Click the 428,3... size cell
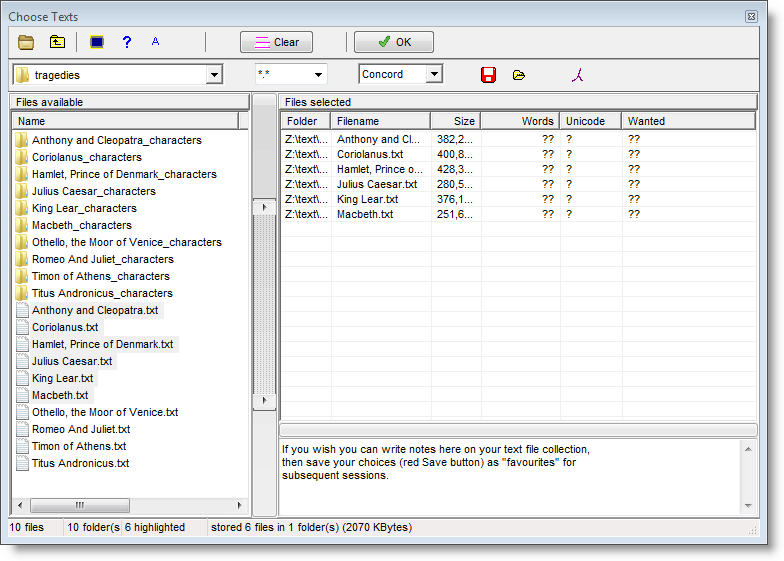Screen dimensions: 784x561 [455, 169]
